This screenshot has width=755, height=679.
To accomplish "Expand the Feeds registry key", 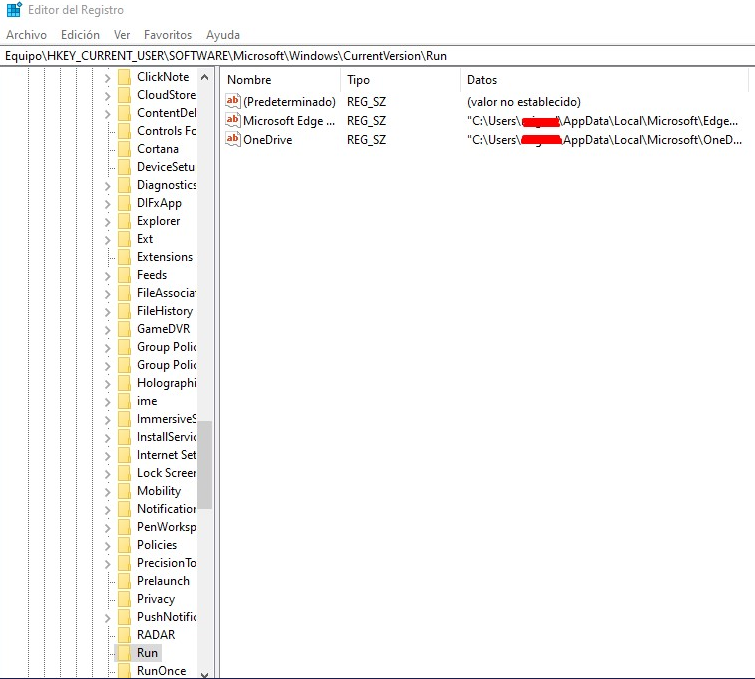I will click(107, 275).
